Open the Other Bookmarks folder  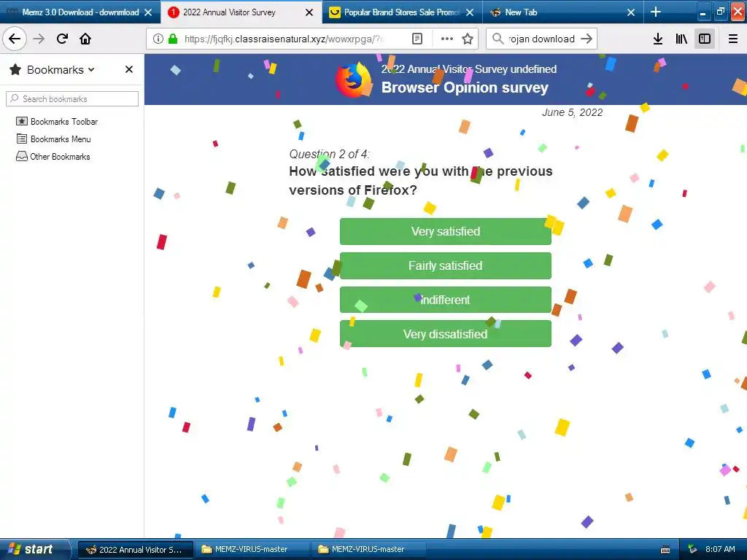(53, 157)
